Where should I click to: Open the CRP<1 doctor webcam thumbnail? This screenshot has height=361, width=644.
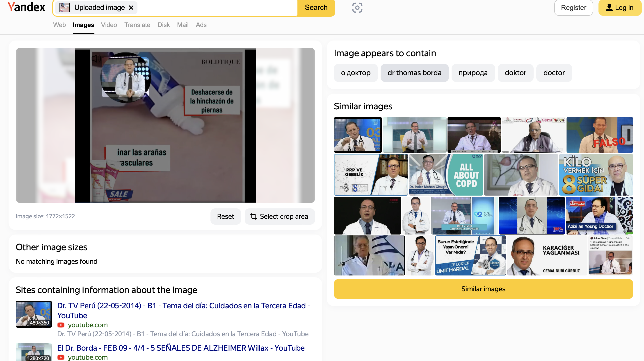tap(533, 135)
